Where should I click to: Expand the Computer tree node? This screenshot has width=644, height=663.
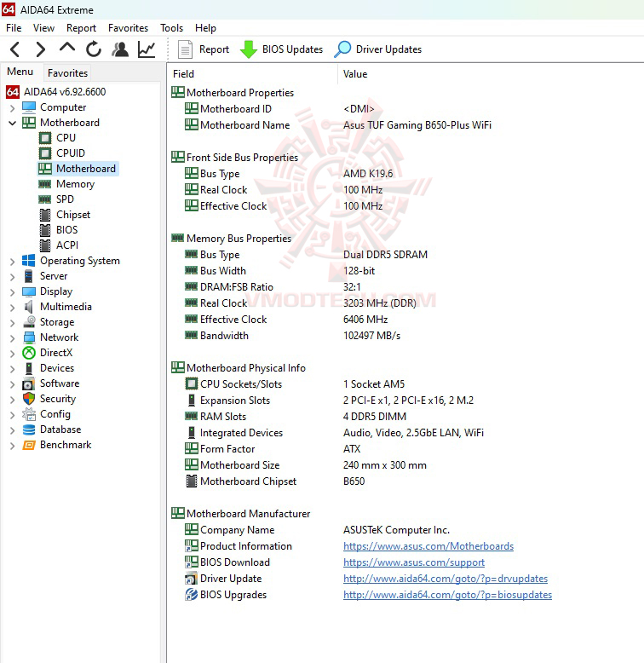tap(12, 108)
